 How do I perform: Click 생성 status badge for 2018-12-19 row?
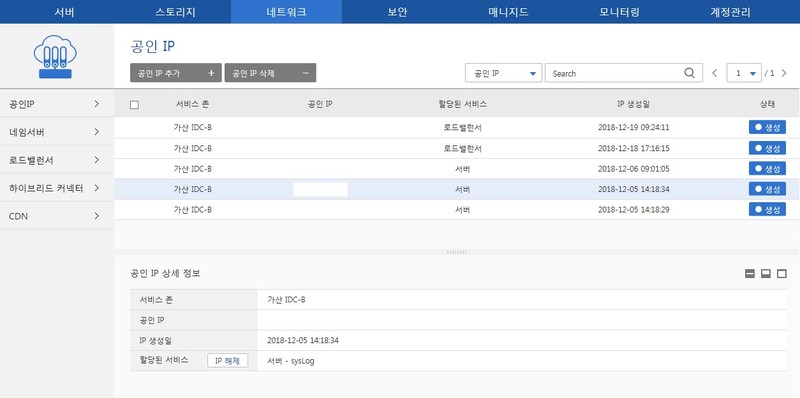[767, 128]
